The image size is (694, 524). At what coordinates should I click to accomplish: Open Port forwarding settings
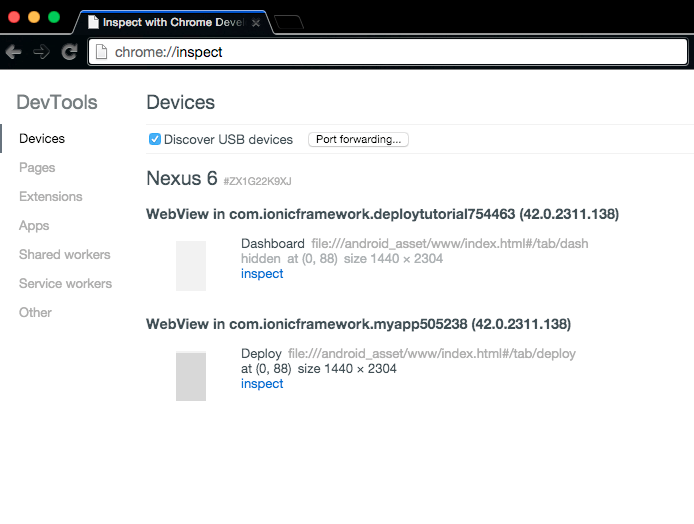(358, 139)
